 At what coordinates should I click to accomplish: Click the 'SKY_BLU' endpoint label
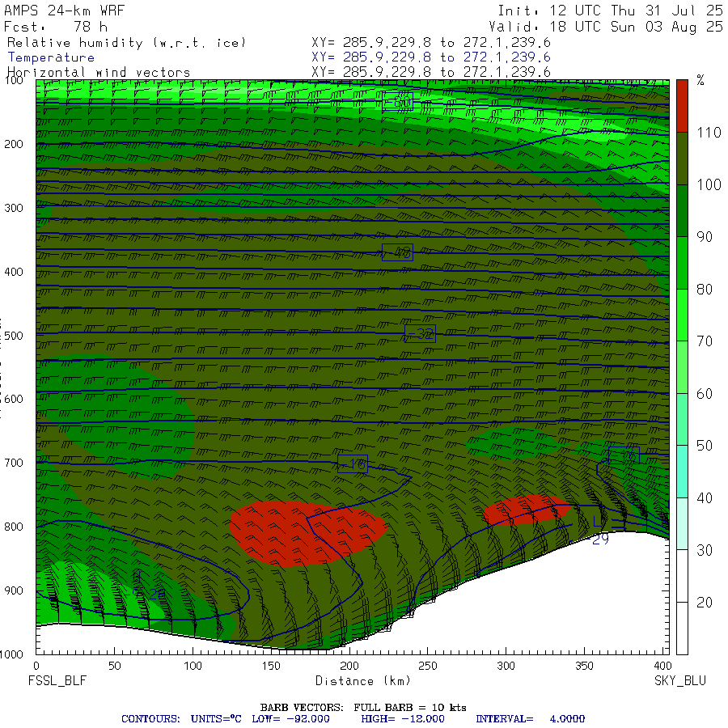(x=680, y=680)
